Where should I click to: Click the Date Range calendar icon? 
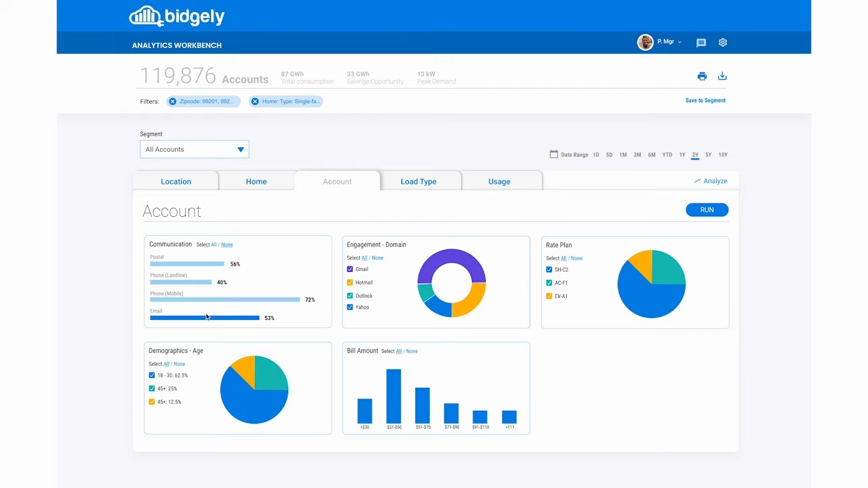click(x=554, y=155)
